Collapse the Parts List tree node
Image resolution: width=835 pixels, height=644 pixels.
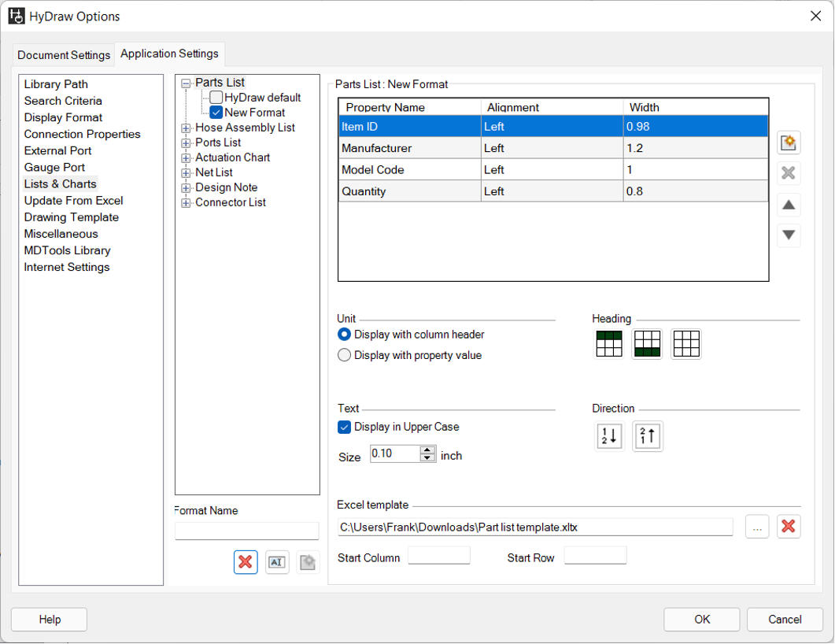(186, 83)
